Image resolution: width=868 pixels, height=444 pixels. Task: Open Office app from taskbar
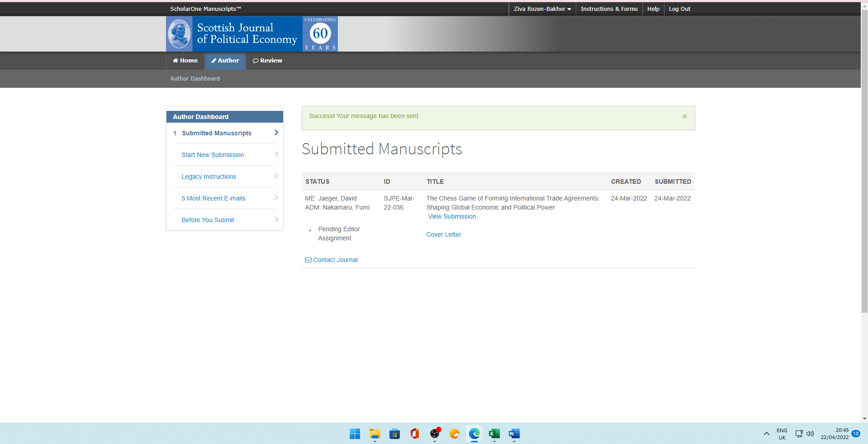[414, 434]
